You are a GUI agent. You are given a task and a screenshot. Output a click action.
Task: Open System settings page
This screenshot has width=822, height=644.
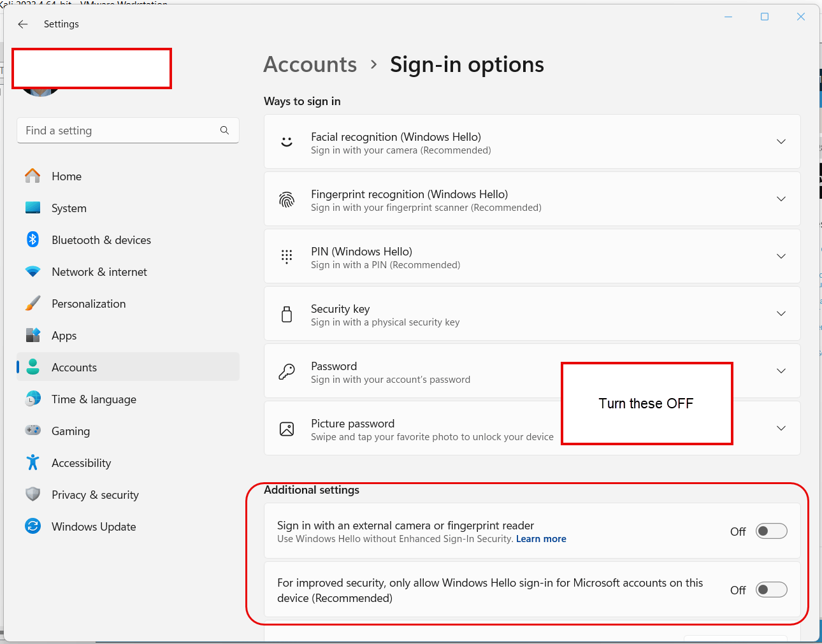pyautogui.click(x=128, y=208)
